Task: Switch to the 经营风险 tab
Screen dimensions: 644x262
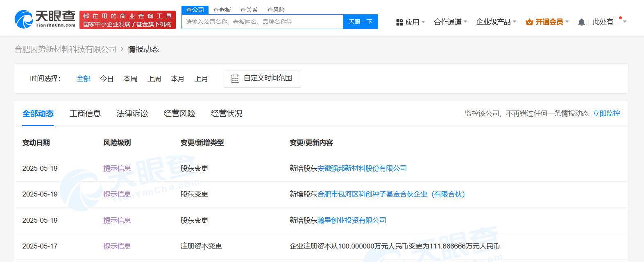Action: [x=179, y=113]
